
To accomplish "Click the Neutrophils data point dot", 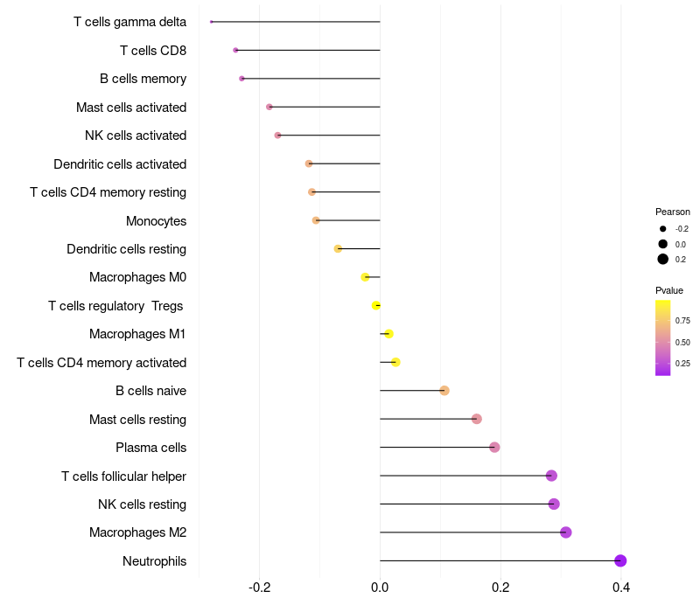I will (620, 561).
